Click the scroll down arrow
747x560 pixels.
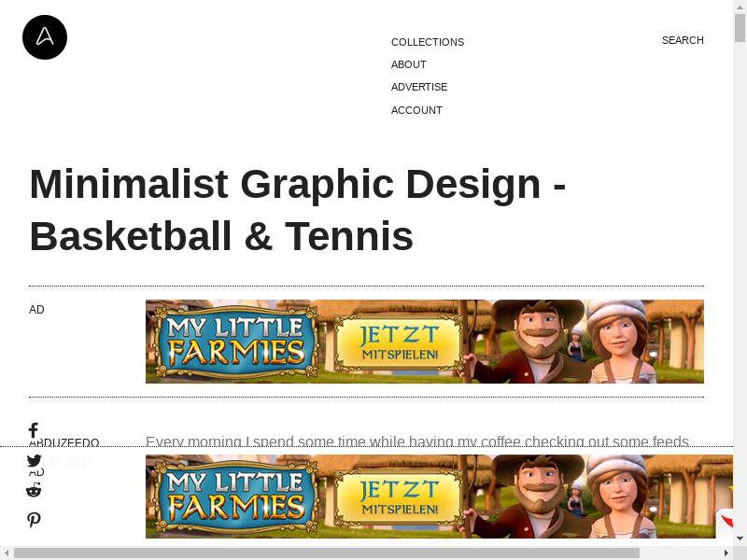click(740, 539)
